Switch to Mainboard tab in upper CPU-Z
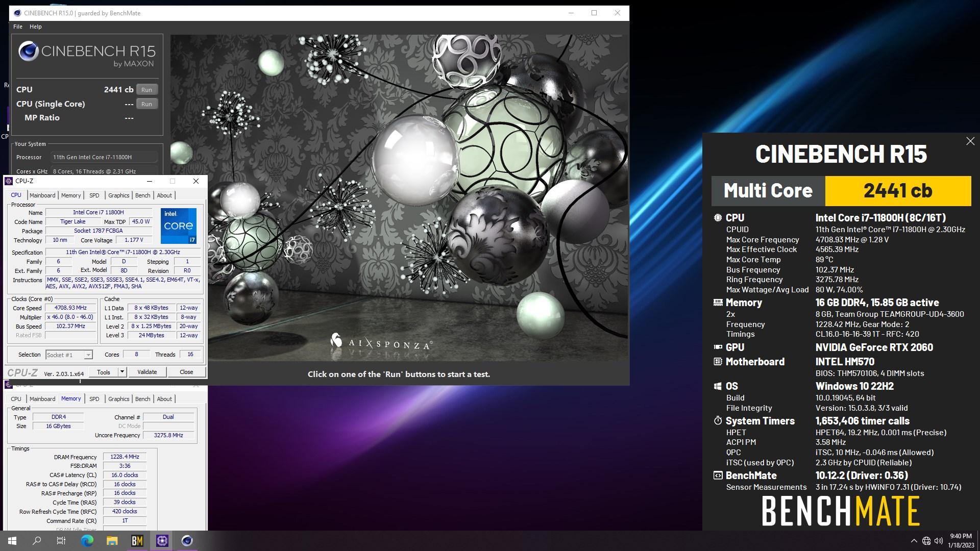The height and width of the screenshot is (551, 980). (42, 195)
